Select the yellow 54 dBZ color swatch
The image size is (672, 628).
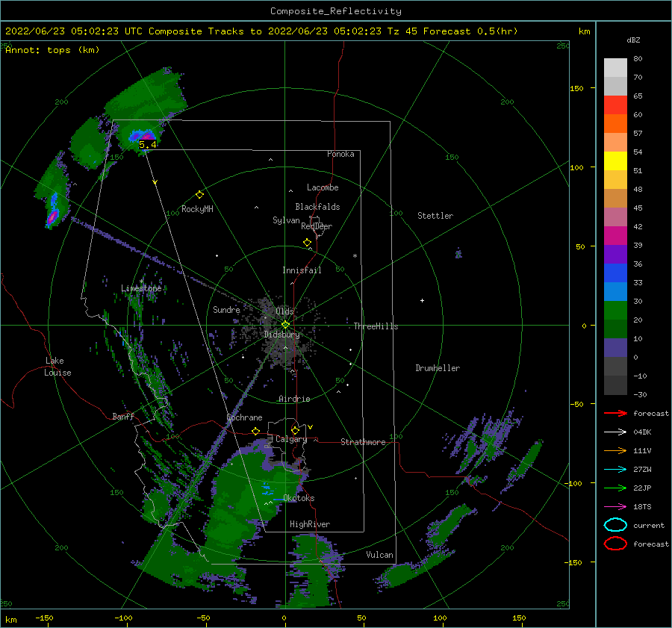pos(615,161)
